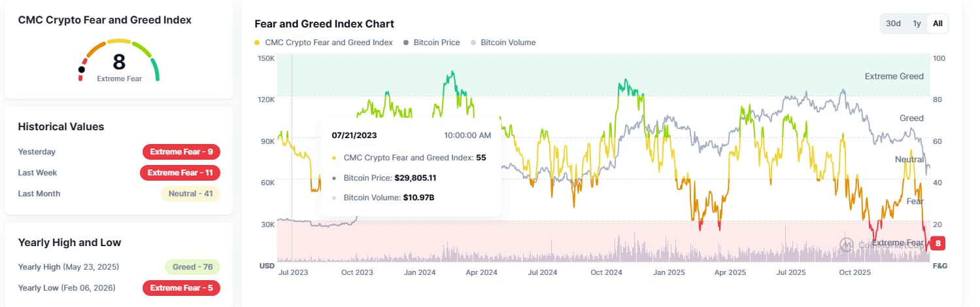Click the fear and greed gauge black needle dot

[82, 69]
